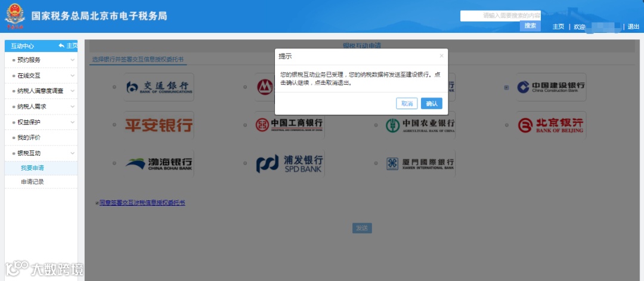
Task: Click the 中国工商银行 logo card
Action: click(289, 125)
